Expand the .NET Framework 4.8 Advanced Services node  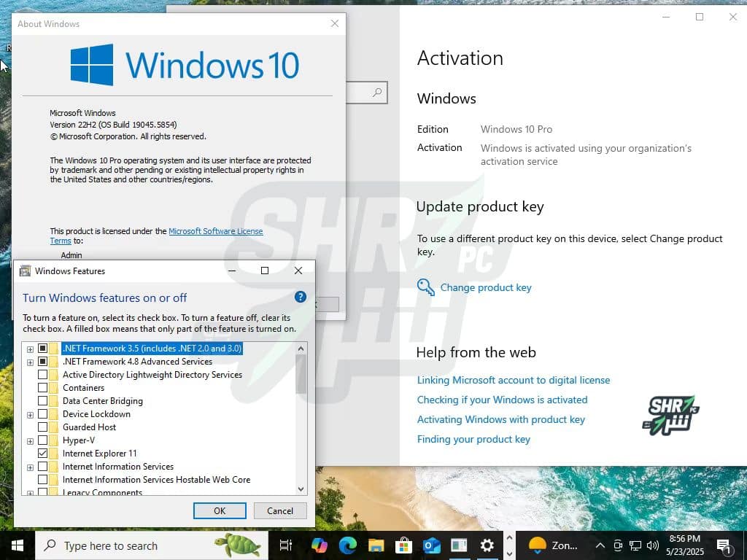pyautogui.click(x=30, y=362)
